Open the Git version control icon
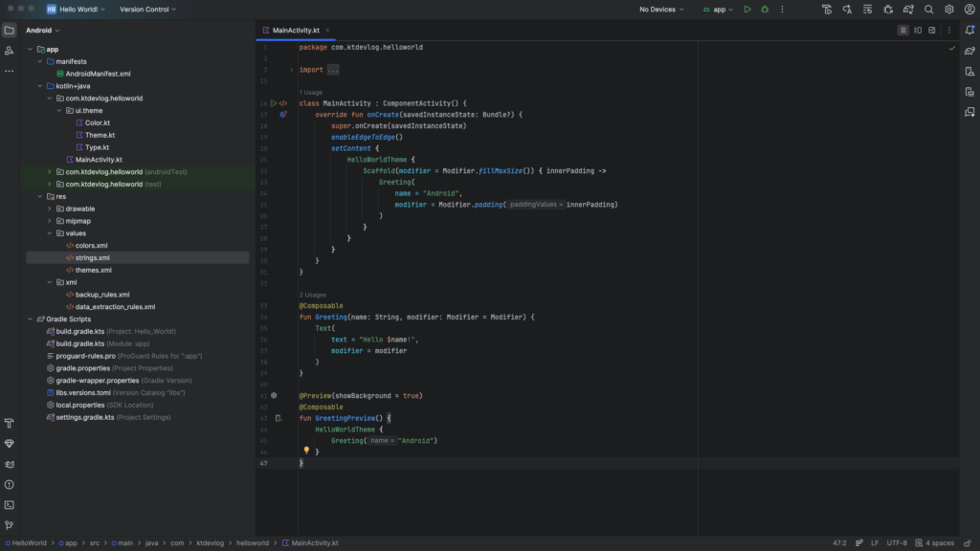The height and width of the screenshot is (551, 980). [10, 525]
